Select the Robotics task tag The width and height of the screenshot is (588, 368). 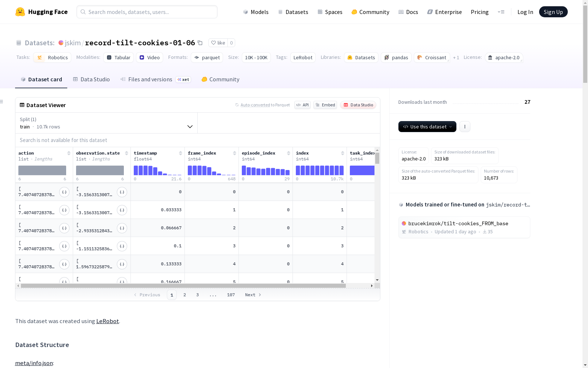click(52, 57)
